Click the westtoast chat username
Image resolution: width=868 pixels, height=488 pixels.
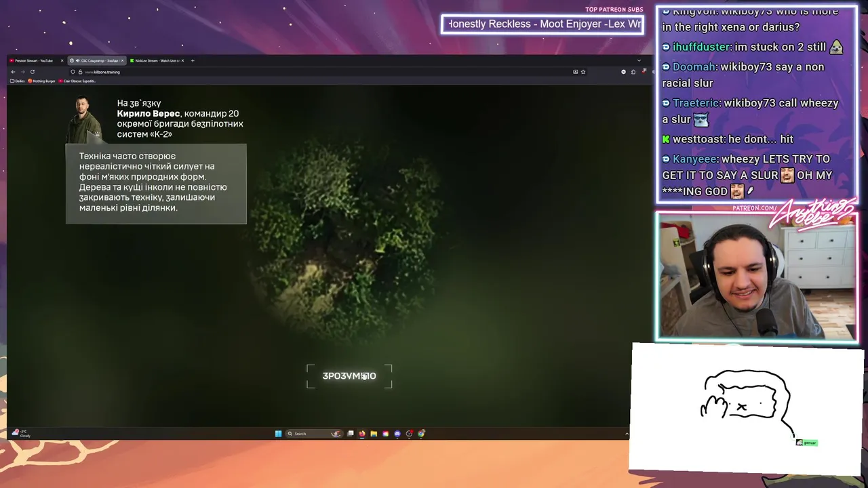[x=698, y=139]
